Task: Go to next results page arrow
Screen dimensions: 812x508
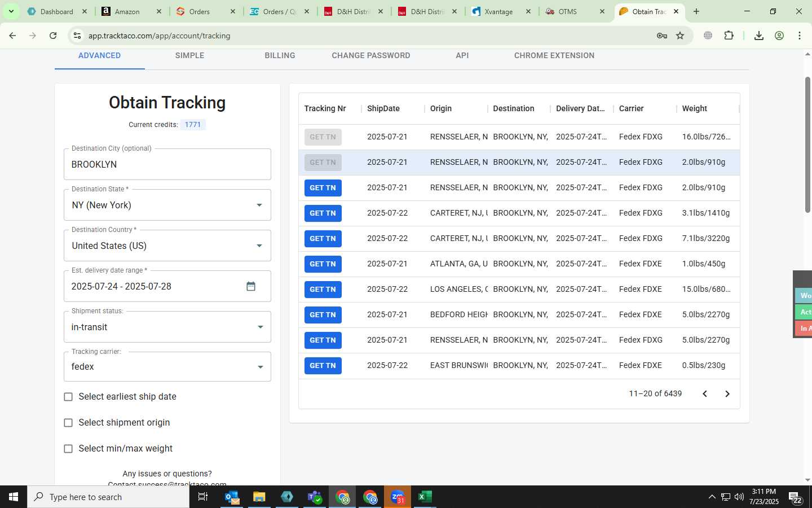Action: tap(727, 393)
